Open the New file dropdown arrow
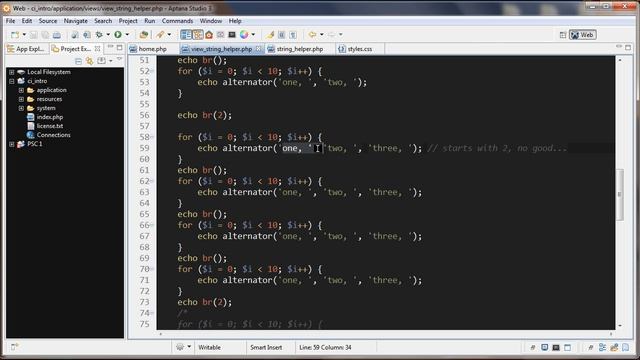 coord(24,35)
